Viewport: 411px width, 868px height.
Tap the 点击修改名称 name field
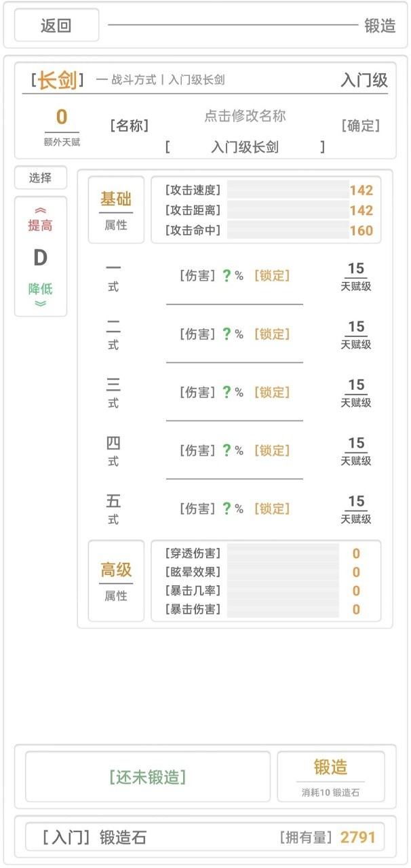point(245,116)
